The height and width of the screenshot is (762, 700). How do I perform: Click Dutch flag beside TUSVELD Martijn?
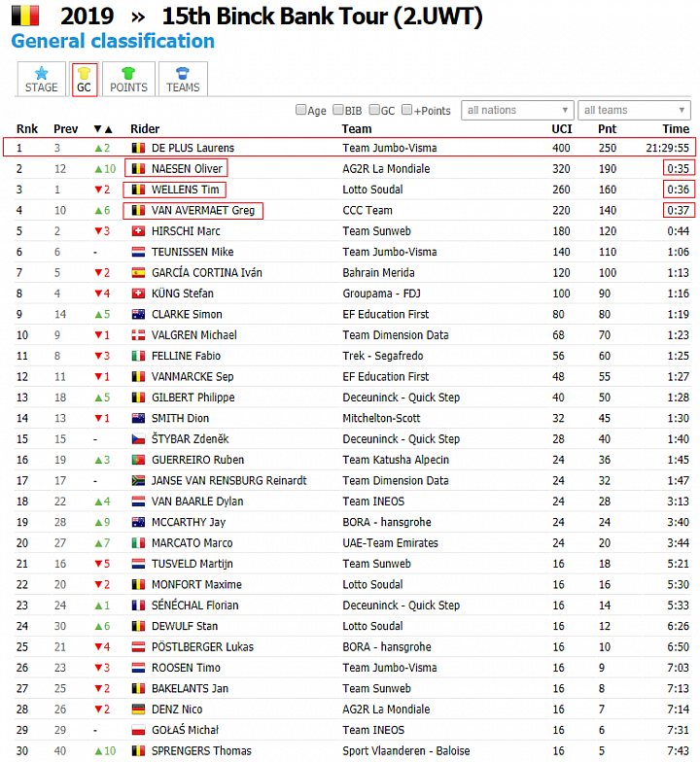coord(138,564)
